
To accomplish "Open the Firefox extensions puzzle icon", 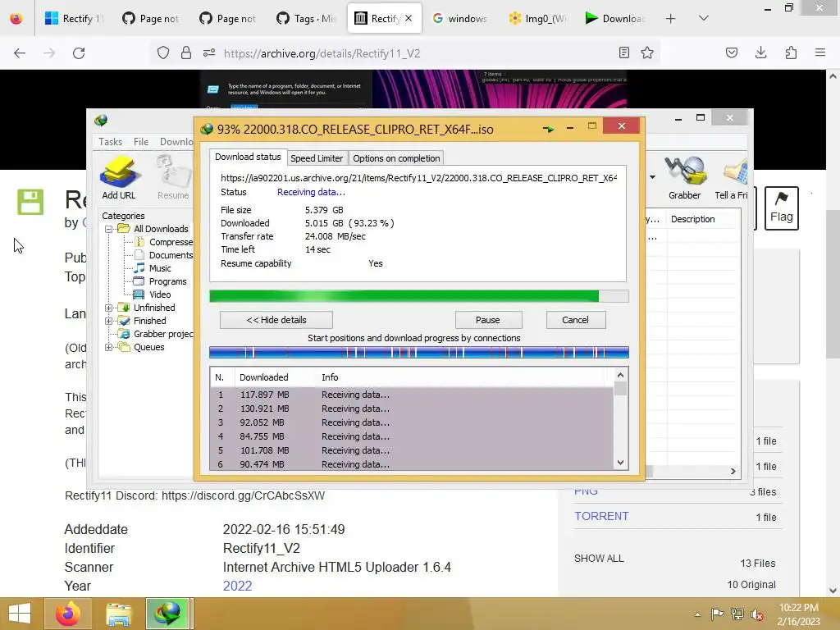I will pyautogui.click(x=791, y=52).
